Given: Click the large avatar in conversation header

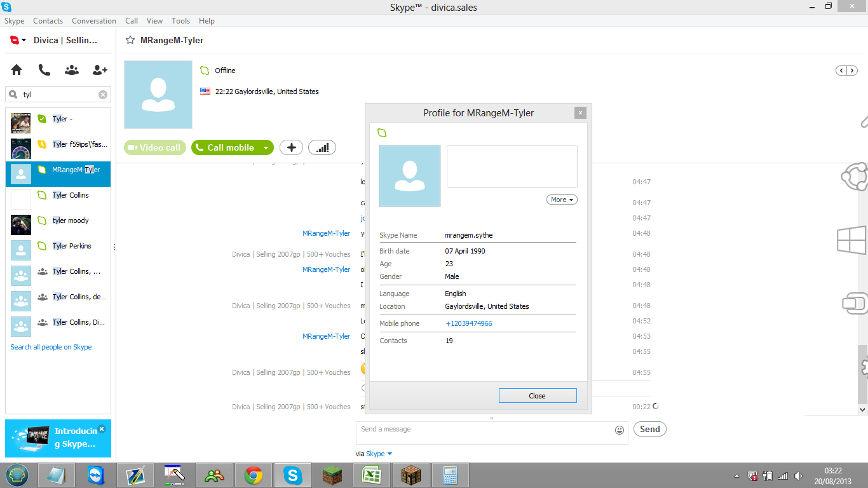Looking at the screenshot, I should click(158, 95).
